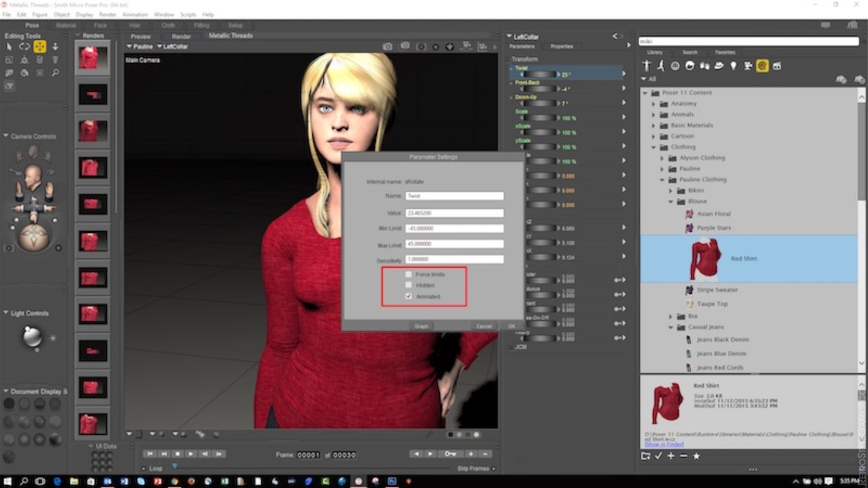This screenshot has height=488, width=868.
Task: Switch to the Search tab
Action: [690, 52]
